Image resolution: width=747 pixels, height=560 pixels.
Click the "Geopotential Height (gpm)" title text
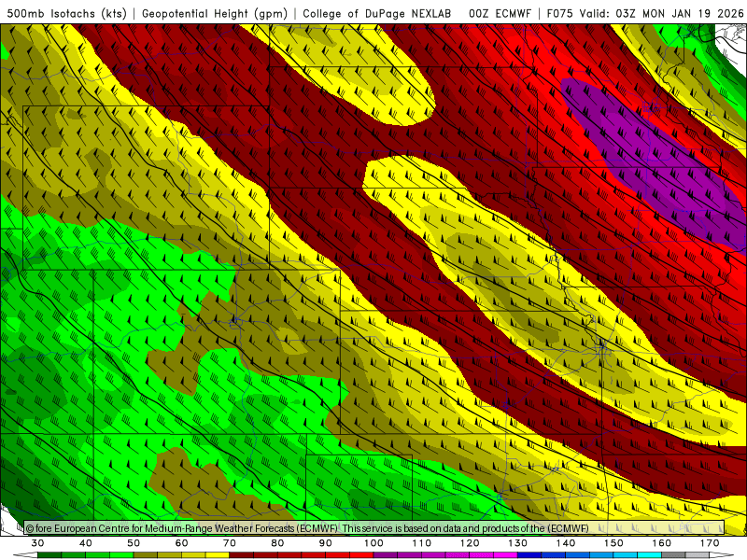pos(215,13)
